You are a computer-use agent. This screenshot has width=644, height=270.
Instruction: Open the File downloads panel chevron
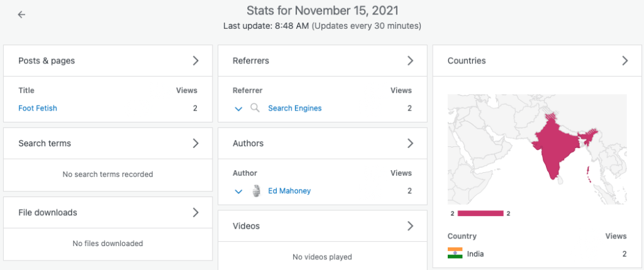(196, 212)
